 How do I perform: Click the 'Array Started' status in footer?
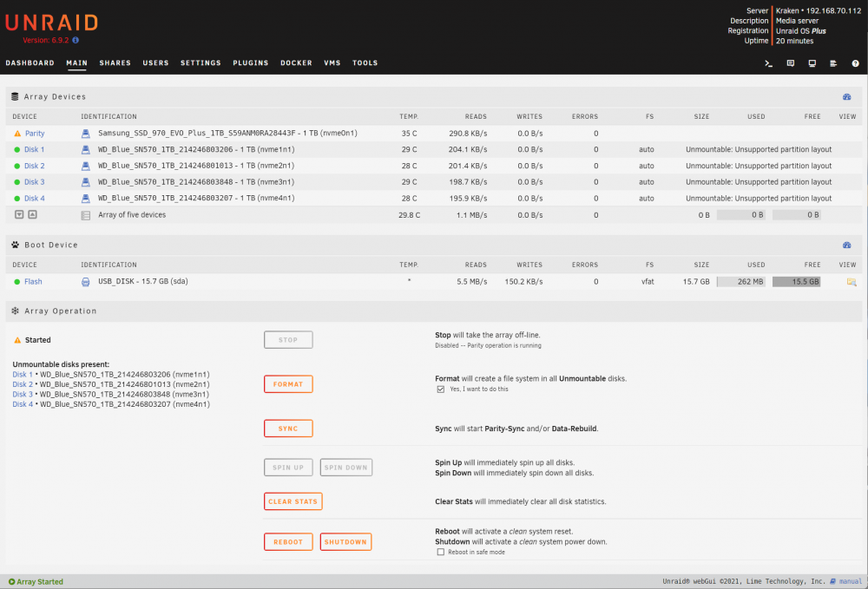36,582
